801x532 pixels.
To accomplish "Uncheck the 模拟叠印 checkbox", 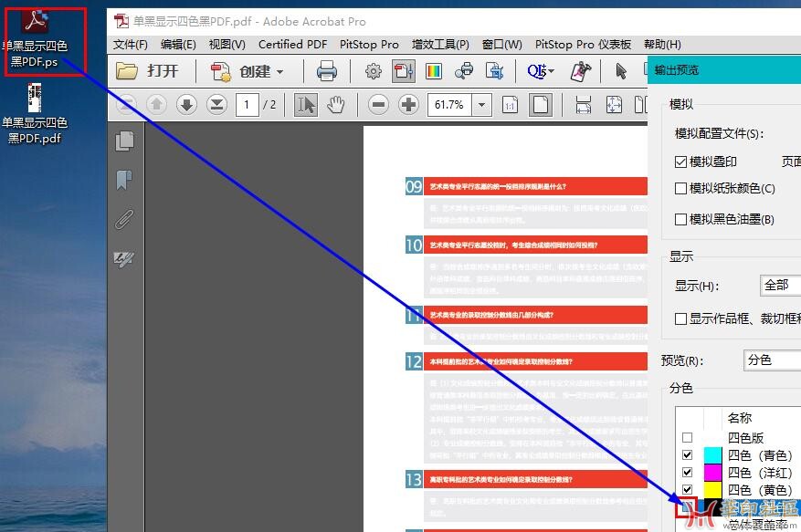I will click(680, 162).
